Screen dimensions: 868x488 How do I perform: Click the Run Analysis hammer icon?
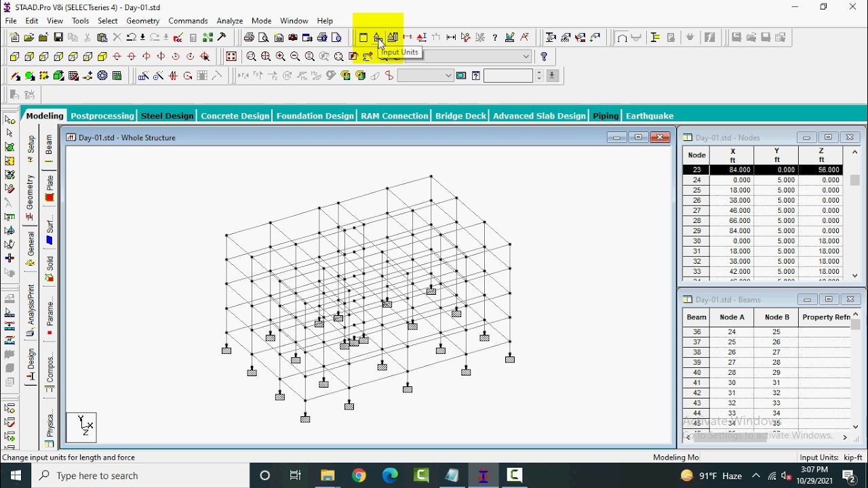coord(222,38)
